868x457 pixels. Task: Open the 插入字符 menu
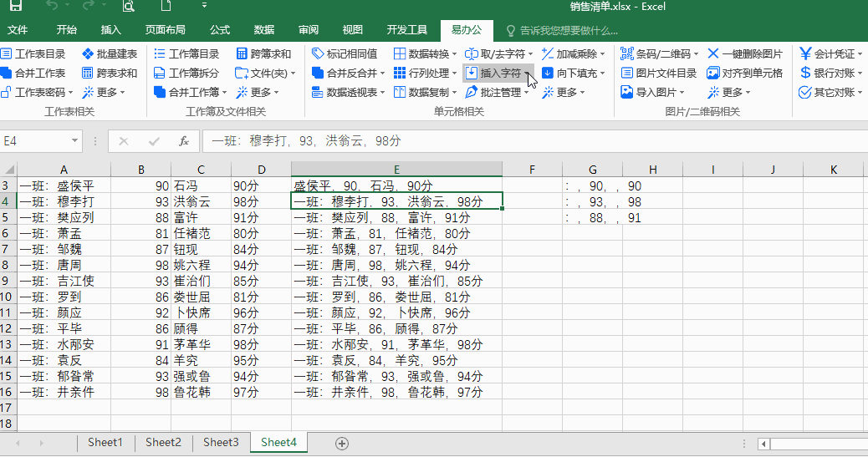pyautogui.click(x=498, y=73)
